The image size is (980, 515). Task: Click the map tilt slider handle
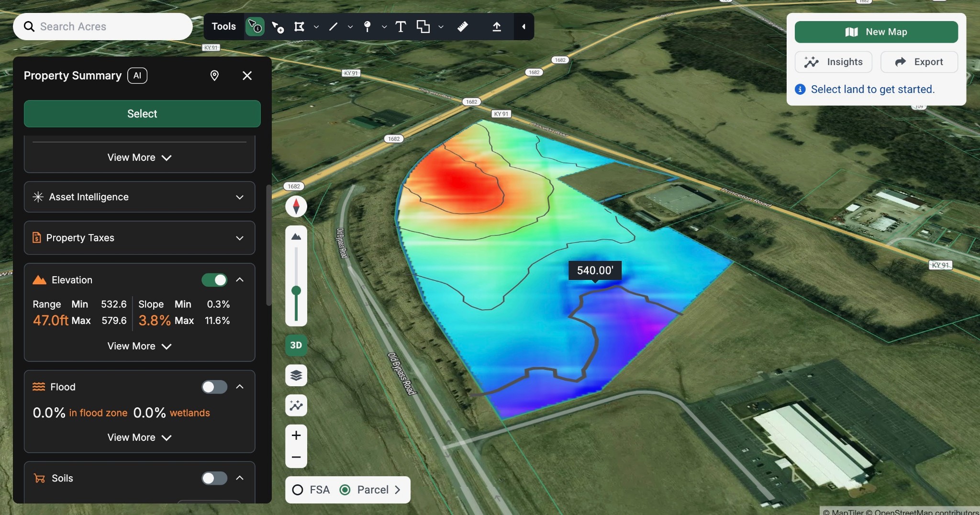(x=296, y=291)
